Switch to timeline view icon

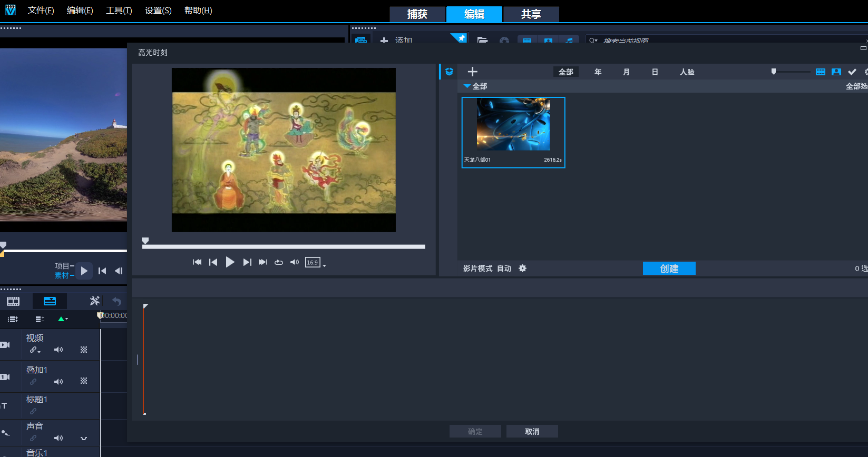[50, 301]
